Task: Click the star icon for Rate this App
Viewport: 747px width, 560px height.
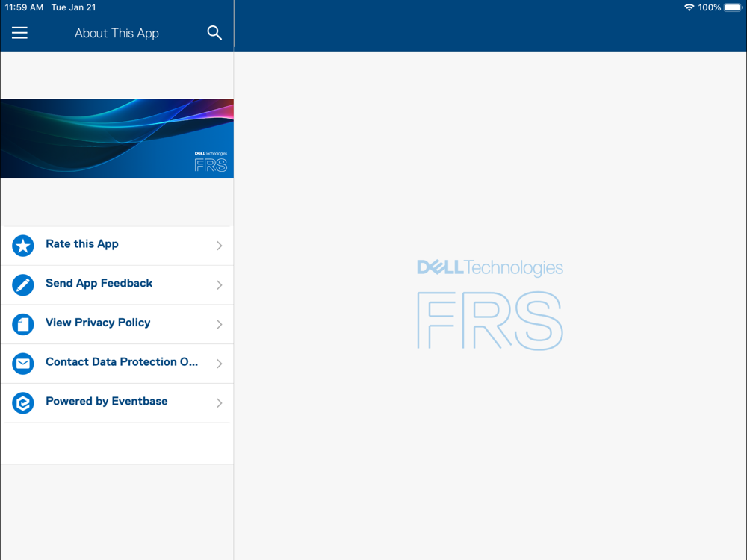Action: click(23, 246)
